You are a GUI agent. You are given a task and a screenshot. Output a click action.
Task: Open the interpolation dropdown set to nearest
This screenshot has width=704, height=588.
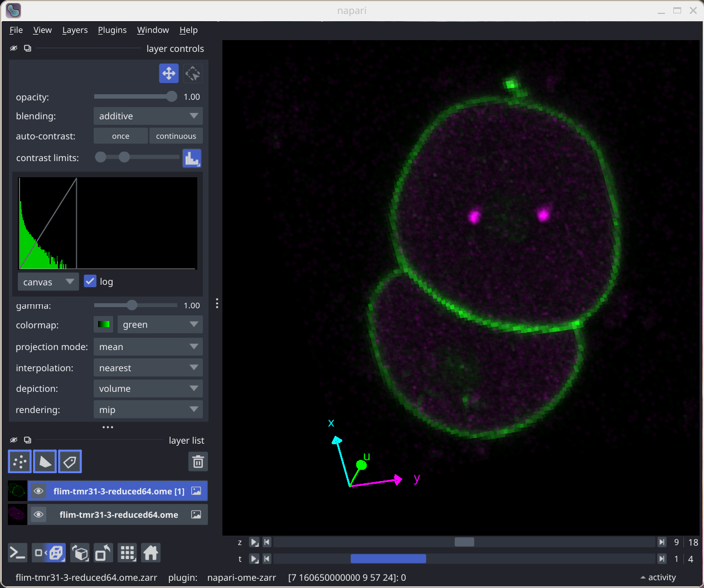point(148,368)
